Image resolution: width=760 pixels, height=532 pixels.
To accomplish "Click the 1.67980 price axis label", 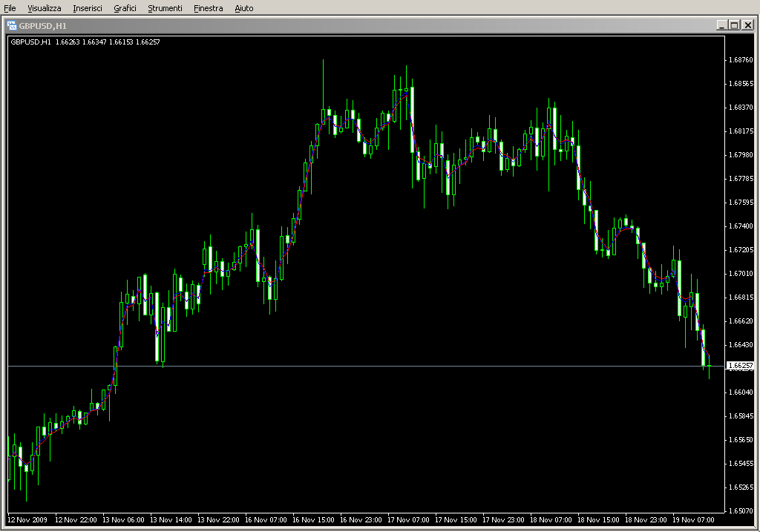I will [x=741, y=155].
